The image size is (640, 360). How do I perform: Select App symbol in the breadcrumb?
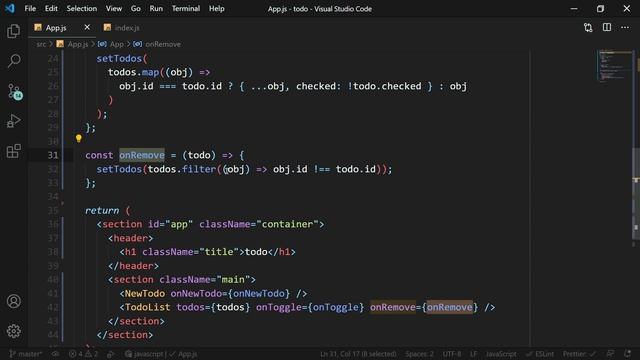116,44
